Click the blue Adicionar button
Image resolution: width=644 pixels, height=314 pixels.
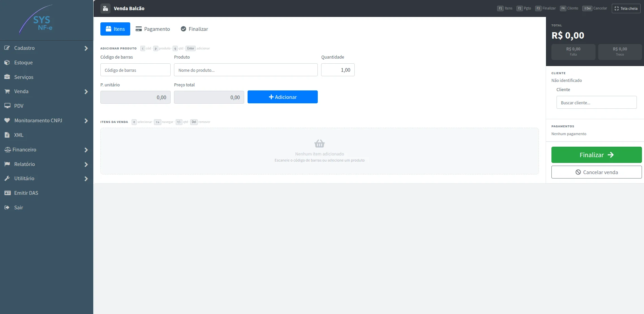[282, 97]
